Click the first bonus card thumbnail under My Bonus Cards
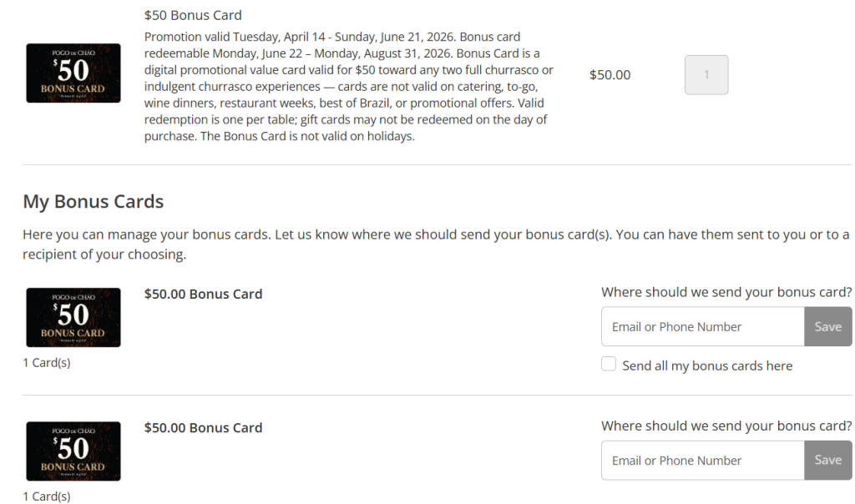Image resolution: width=855 pixels, height=504 pixels. (73, 317)
